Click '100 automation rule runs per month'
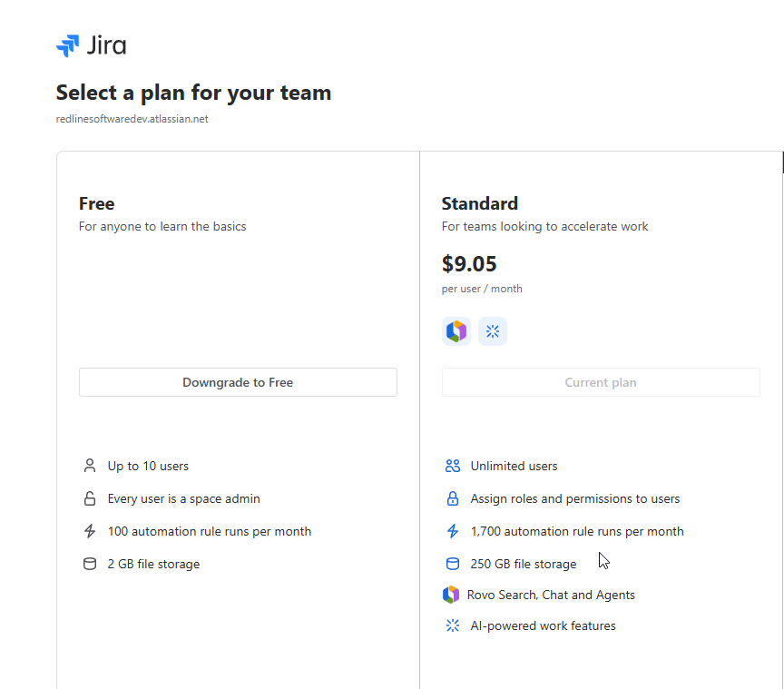784x689 pixels. click(210, 531)
